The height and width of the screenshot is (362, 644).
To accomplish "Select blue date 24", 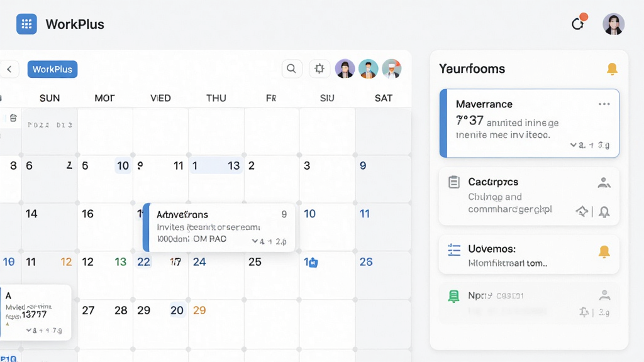I will click(x=199, y=262).
